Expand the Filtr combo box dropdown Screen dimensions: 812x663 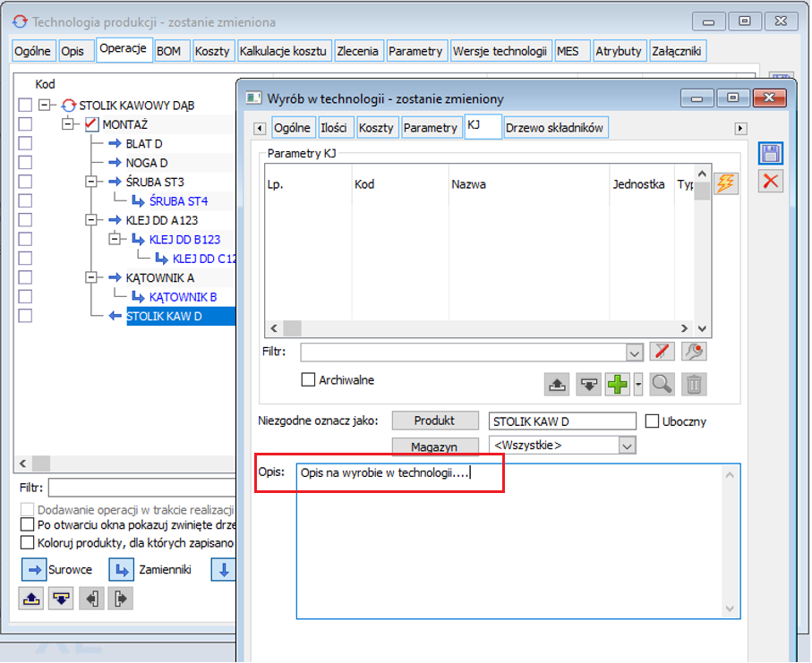(635, 353)
